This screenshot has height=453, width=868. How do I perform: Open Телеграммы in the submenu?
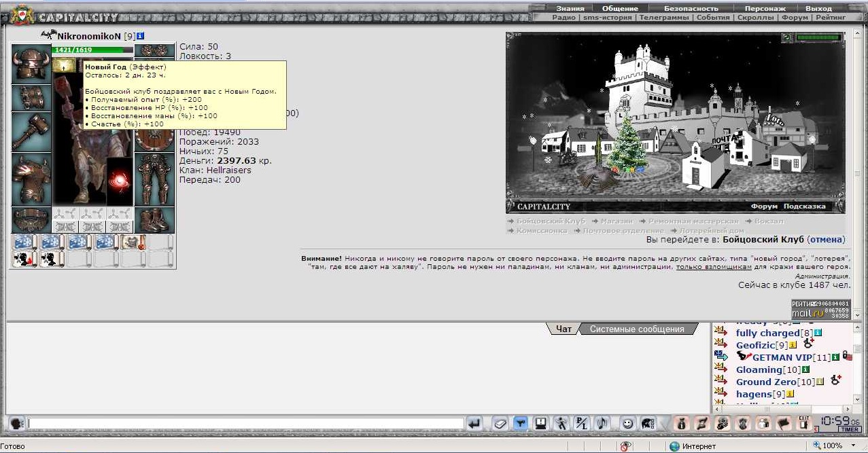point(664,17)
